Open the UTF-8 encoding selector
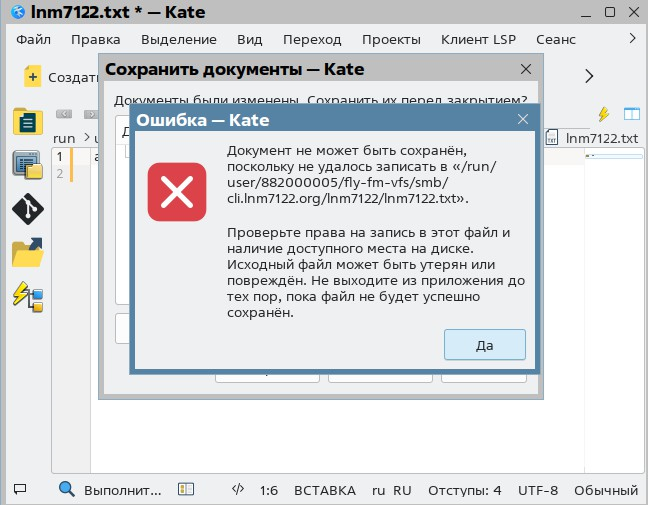 pyautogui.click(x=538, y=491)
